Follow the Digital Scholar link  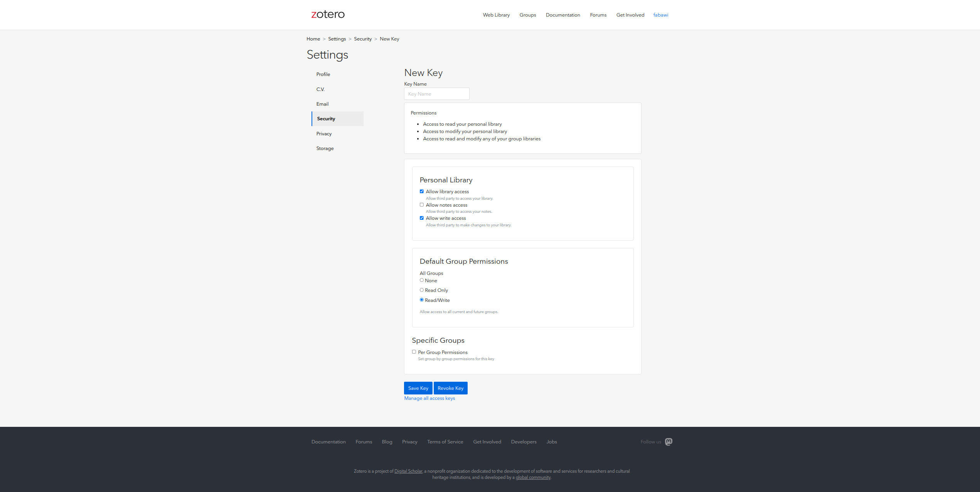(408, 471)
